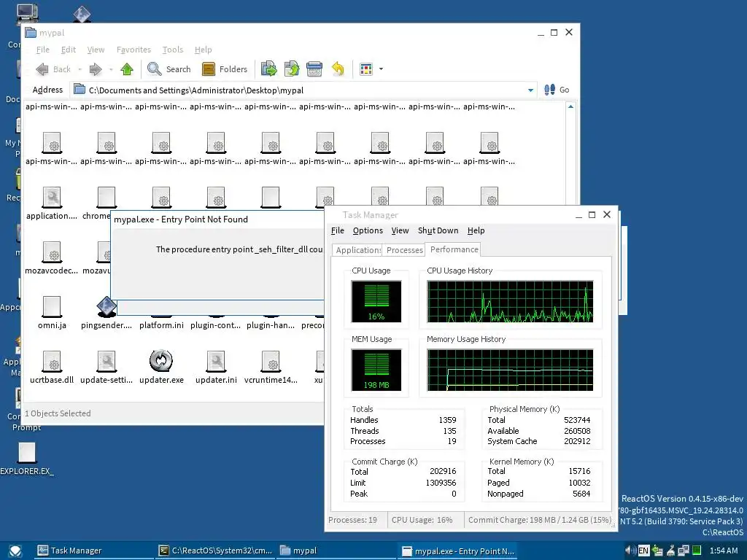Click the Copy To toolbar icon
Image resolution: width=747 pixels, height=560 pixels.
point(292,69)
